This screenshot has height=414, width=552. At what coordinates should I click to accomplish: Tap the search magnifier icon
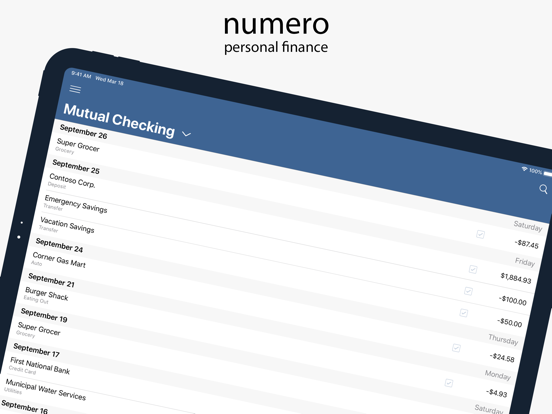(543, 189)
